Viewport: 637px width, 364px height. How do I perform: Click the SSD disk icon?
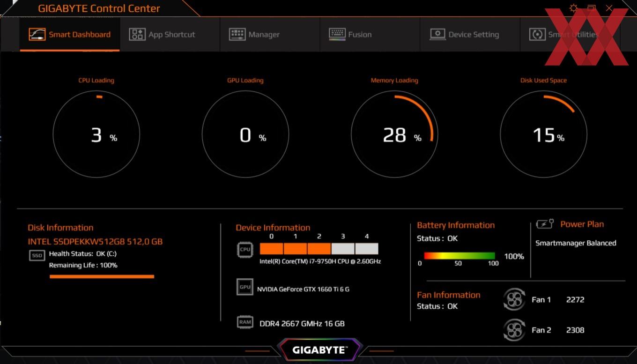[37, 255]
